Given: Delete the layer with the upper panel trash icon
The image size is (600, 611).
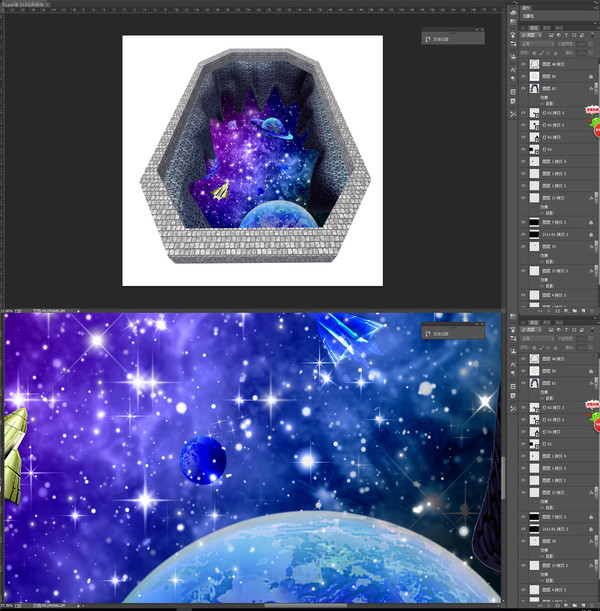Looking at the screenshot, I should pos(591,311).
